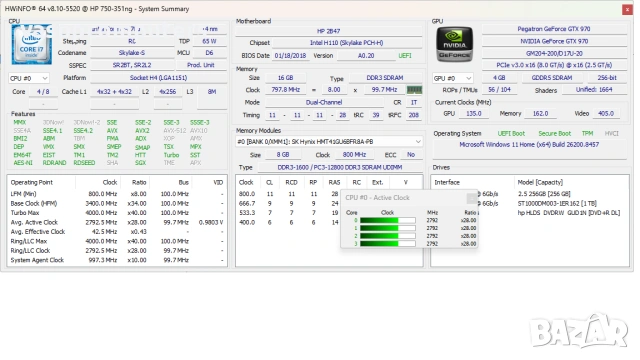Screen dimensions: 640x360
Task: Click the Video clock 405.0 value
Action: click(x=606, y=113)
